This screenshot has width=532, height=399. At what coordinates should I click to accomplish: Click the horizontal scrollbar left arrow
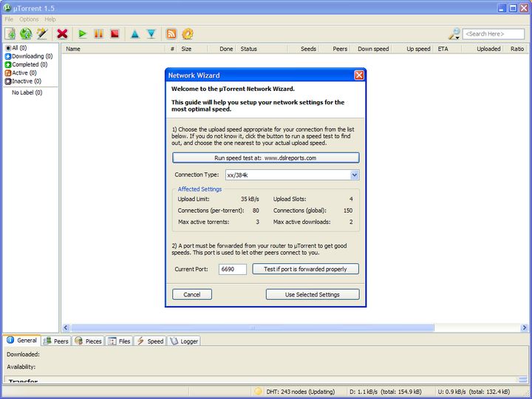[66, 328]
